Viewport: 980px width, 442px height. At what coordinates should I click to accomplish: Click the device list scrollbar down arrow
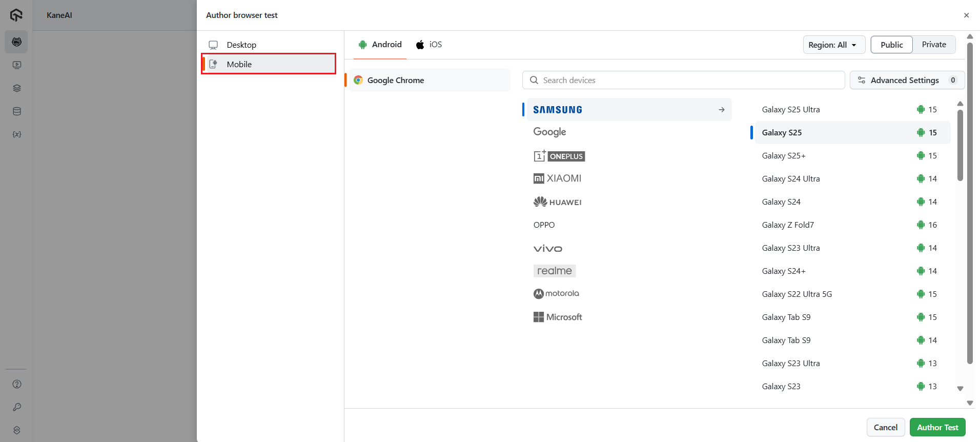coord(960,389)
